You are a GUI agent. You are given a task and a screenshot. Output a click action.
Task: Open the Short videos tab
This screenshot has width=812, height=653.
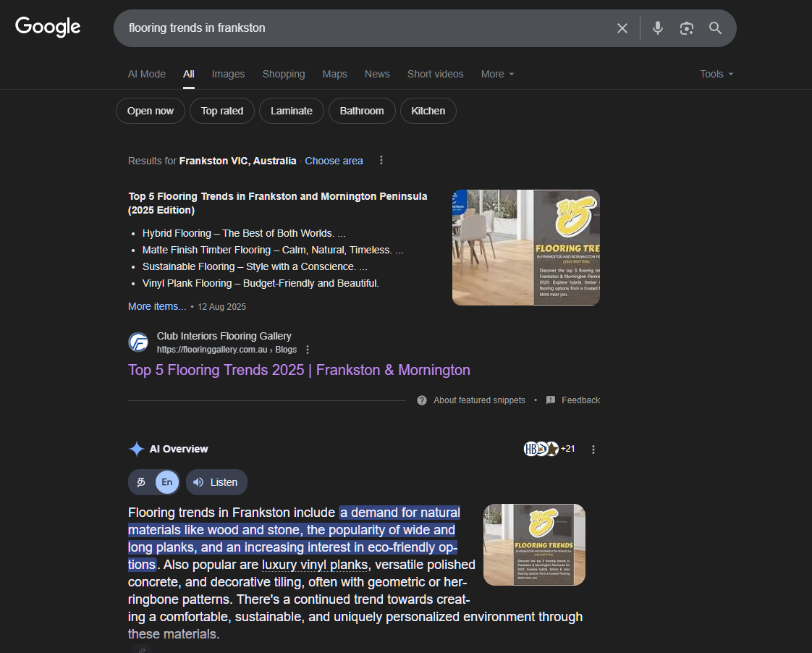435,74
